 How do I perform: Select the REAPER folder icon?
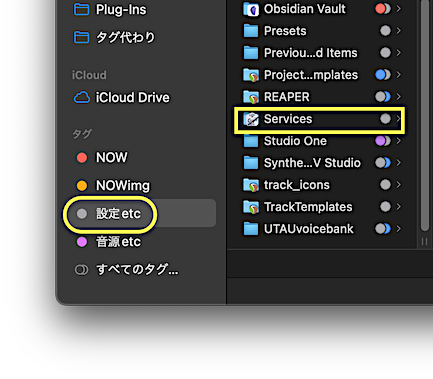[251, 97]
